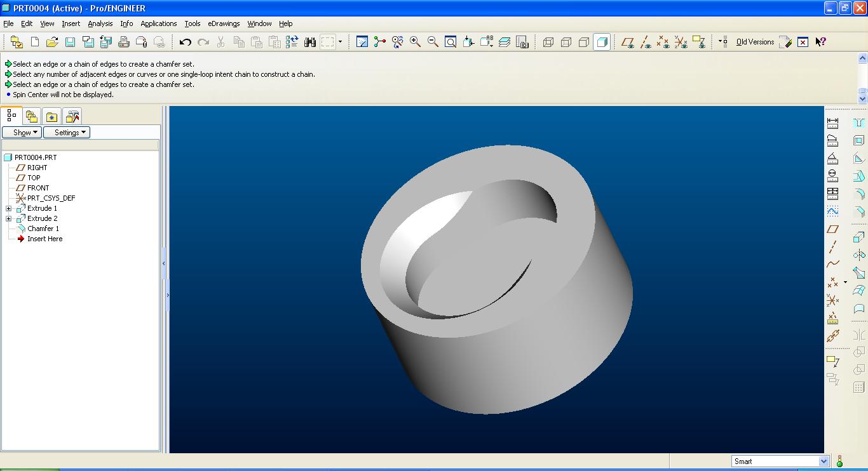Open the File menu
The width and height of the screenshot is (868, 471).
click(8, 23)
